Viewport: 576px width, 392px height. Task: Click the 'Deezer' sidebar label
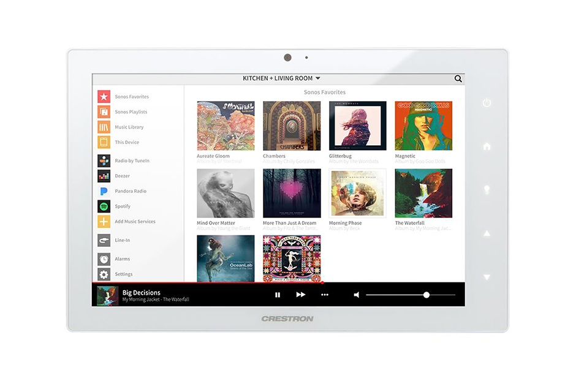pos(122,176)
